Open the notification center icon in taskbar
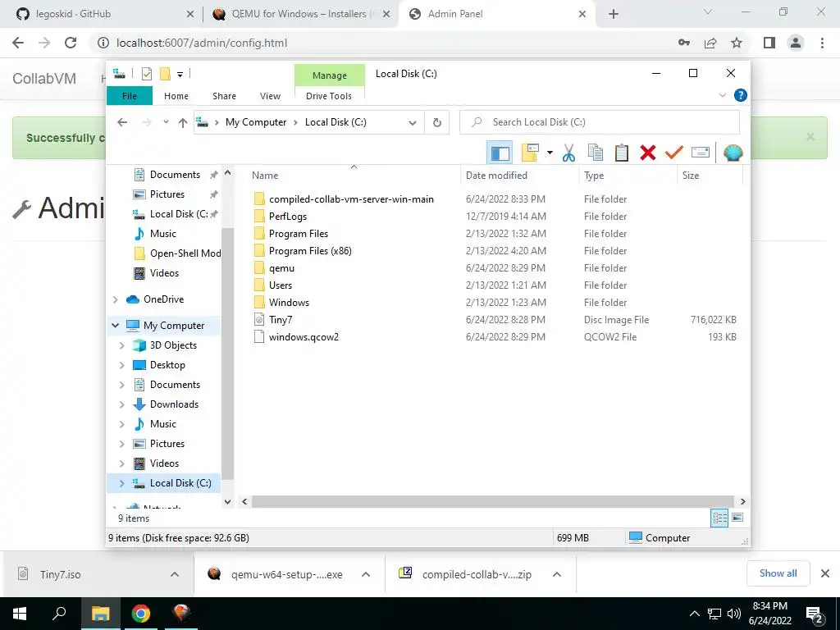Image resolution: width=840 pixels, height=630 pixels. [815, 614]
